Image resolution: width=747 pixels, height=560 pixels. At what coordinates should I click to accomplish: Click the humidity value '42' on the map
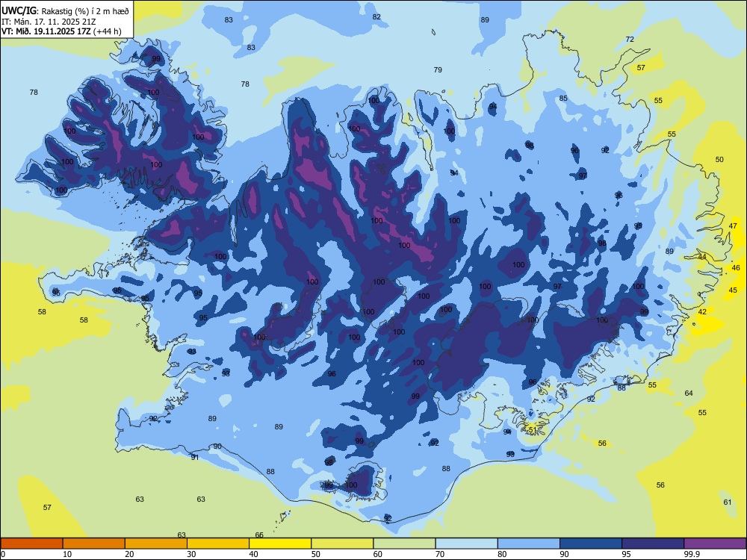pyautogui.click(x=702, y=311)
